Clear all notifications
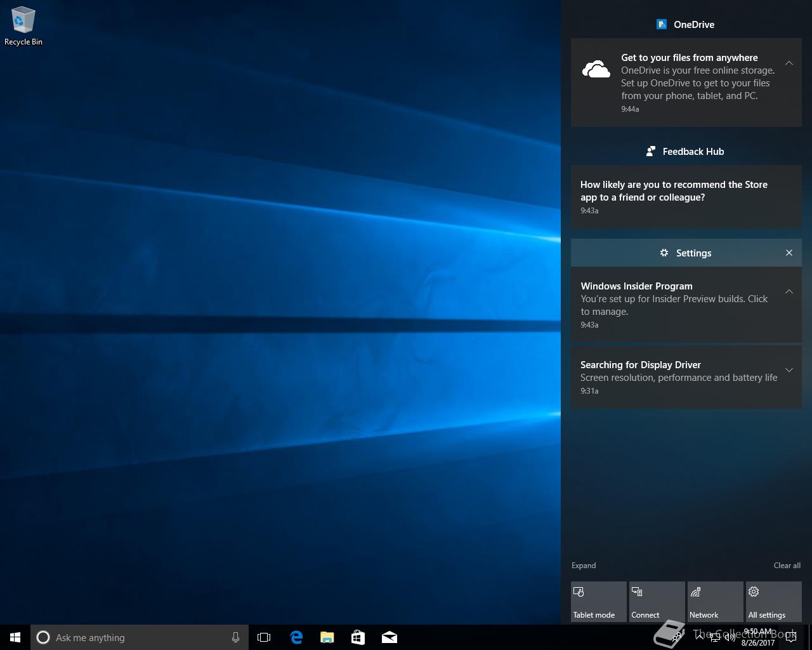Screen dimensions: 812x650 click(787, 566)
